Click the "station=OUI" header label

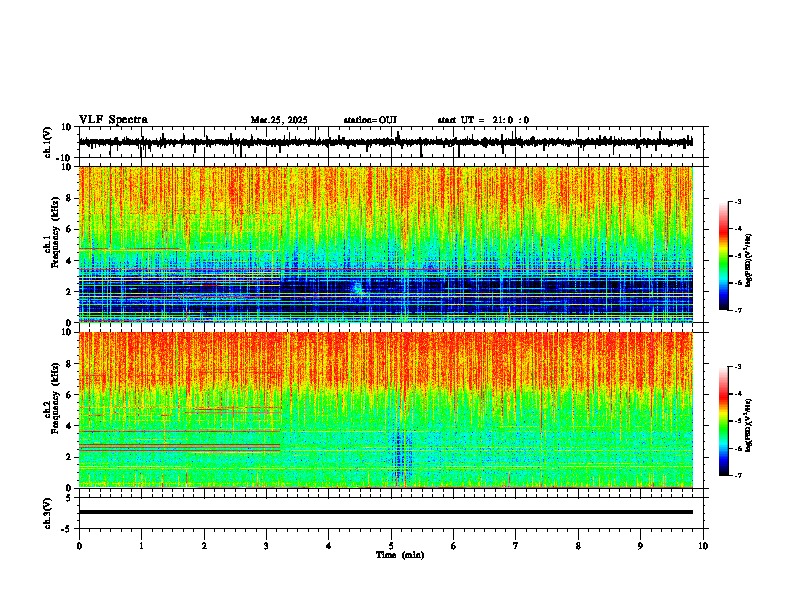pyautogui.click(x=370, y=120)
